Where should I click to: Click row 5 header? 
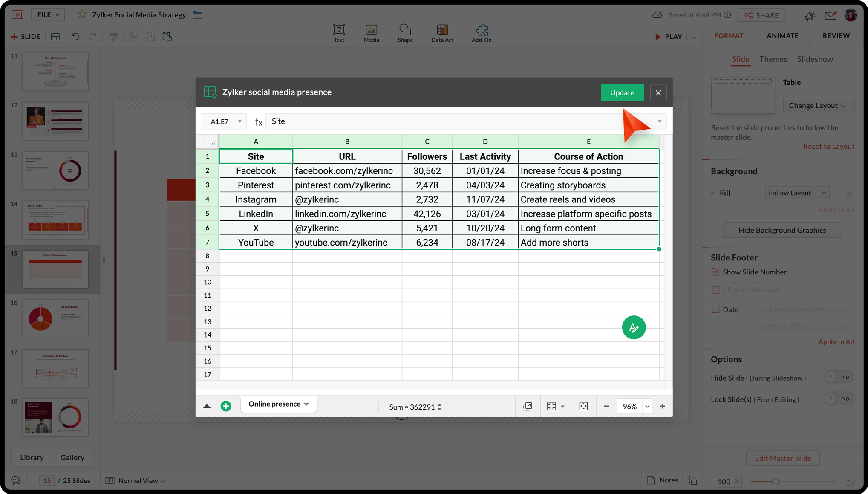point(207,214)
